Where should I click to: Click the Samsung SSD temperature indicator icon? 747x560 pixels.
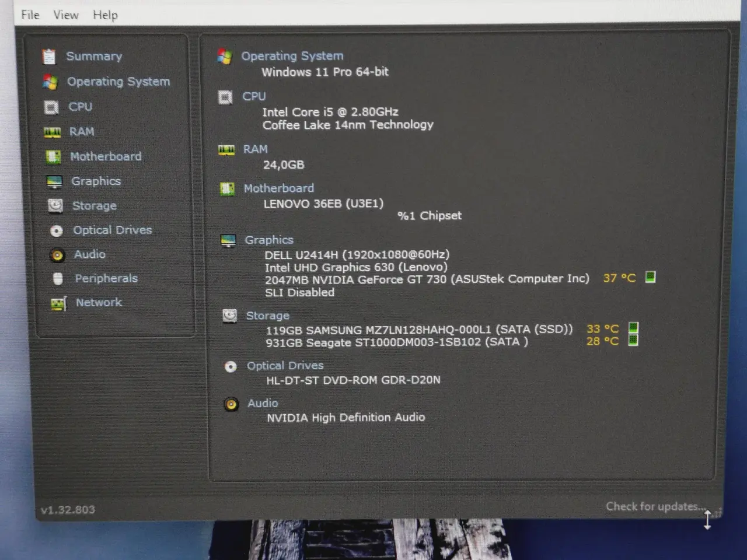coord(633,328)
